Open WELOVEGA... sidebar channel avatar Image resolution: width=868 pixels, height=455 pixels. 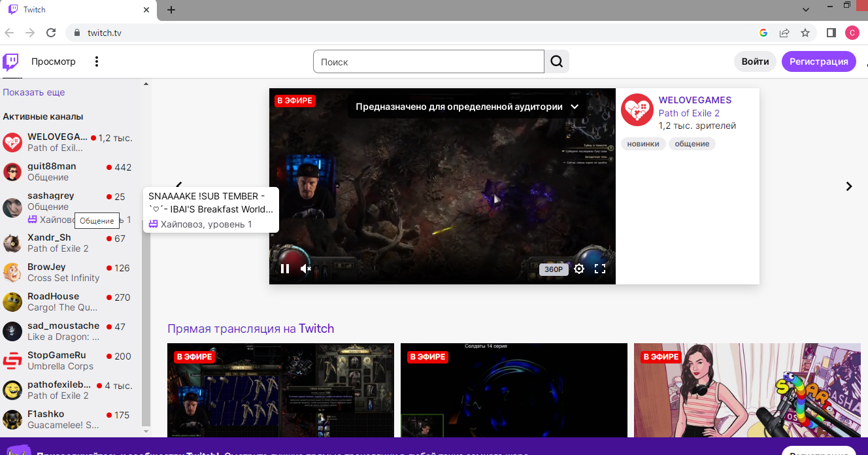pyautogui.click(x=12, y=143)
